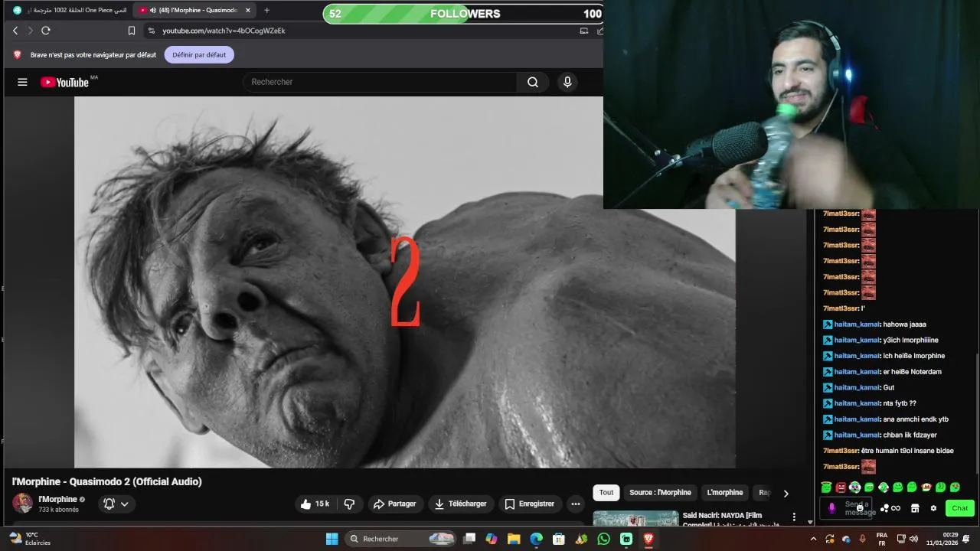Open the Said Naciri NAYDA video thumbnail

[635, 518]
